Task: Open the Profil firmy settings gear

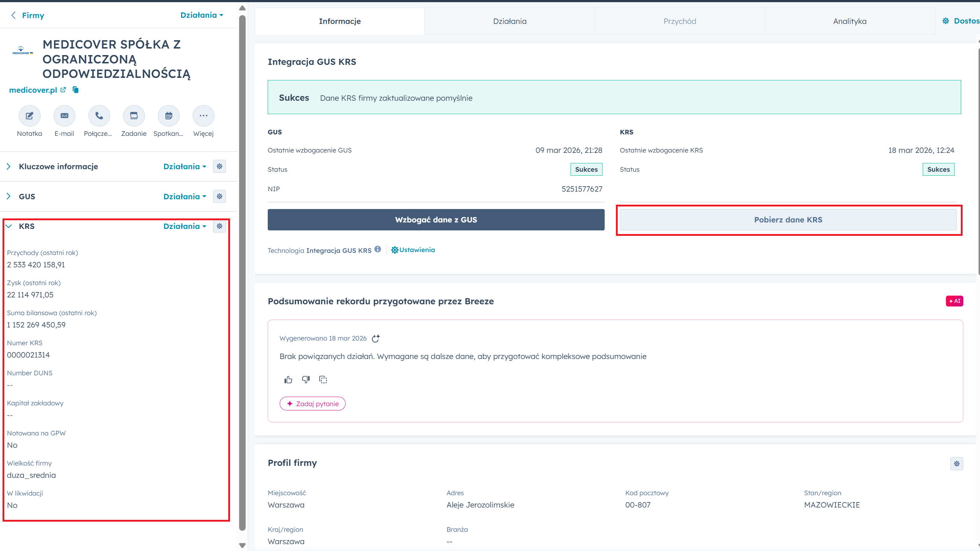Action: point(956,463)
